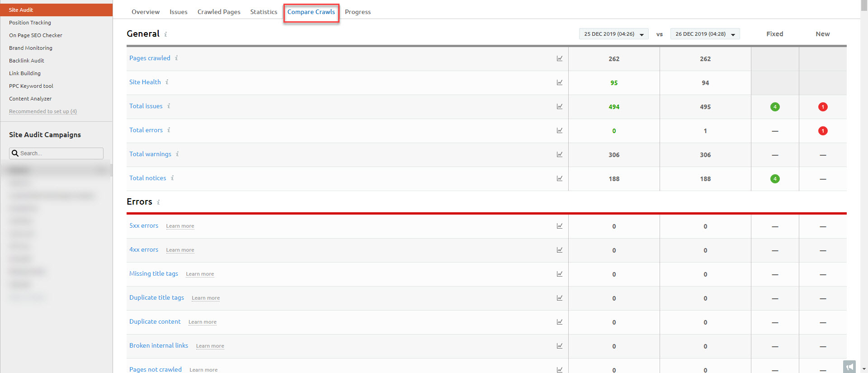Open the Missing title tags link
868x373 pixels.
tap(154, 273)
